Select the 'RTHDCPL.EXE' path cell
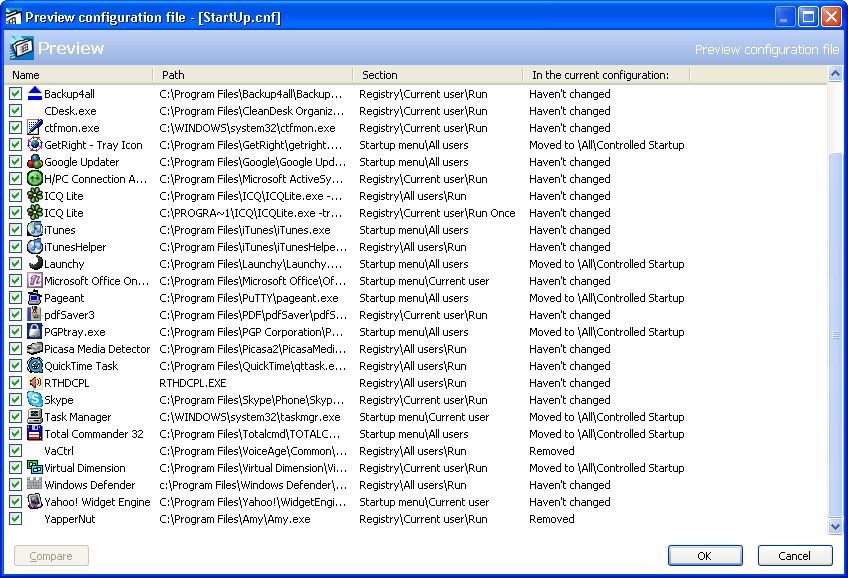The image size is (848, 578). 193,383
